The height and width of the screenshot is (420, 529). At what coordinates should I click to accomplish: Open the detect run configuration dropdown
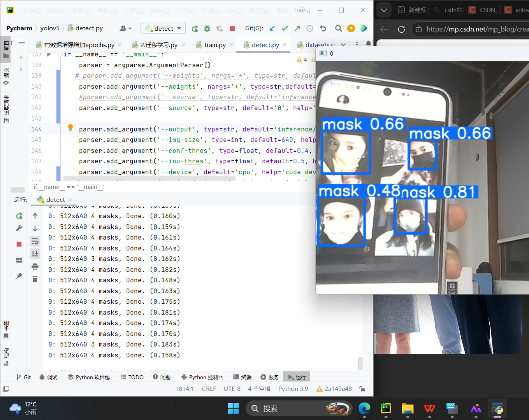pos(163,28)
